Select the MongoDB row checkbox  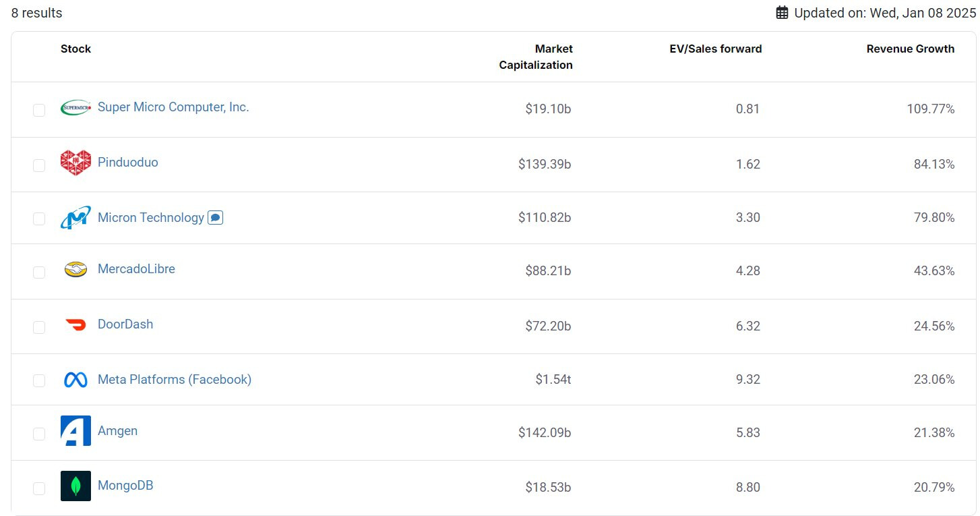39,488
